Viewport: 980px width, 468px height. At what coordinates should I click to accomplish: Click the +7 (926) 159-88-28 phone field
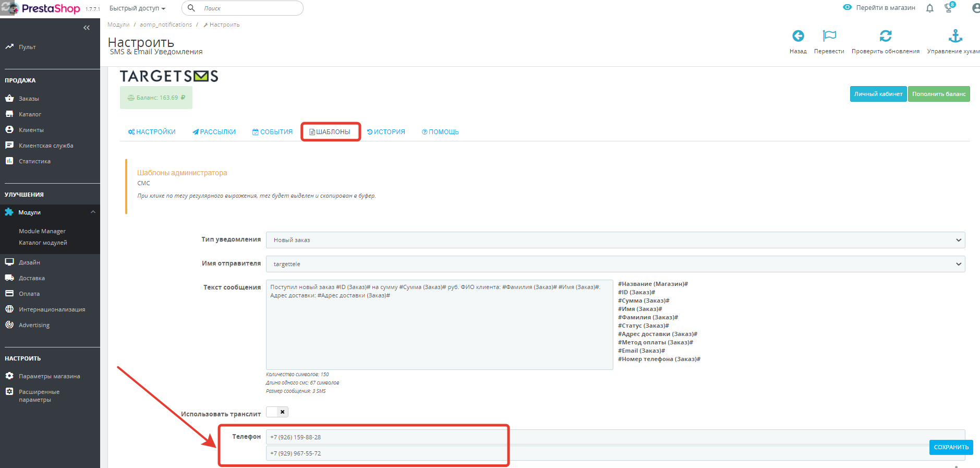pyautogui.click(x=615, y=437)
